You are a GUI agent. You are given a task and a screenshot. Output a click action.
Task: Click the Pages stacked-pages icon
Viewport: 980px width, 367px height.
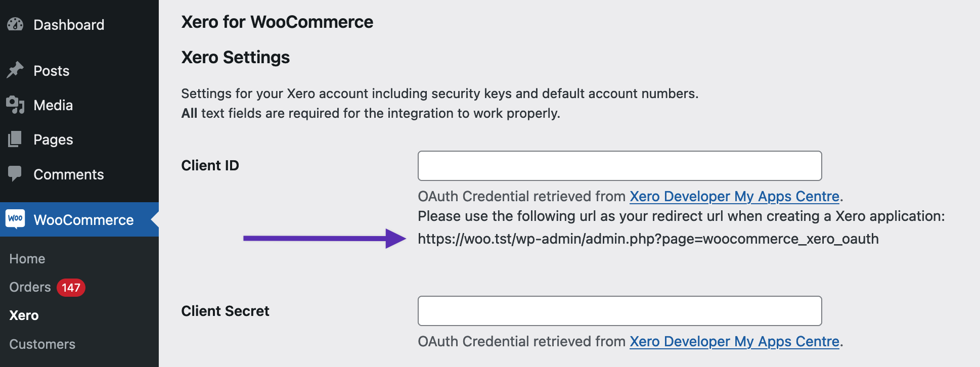pos(15,140)
